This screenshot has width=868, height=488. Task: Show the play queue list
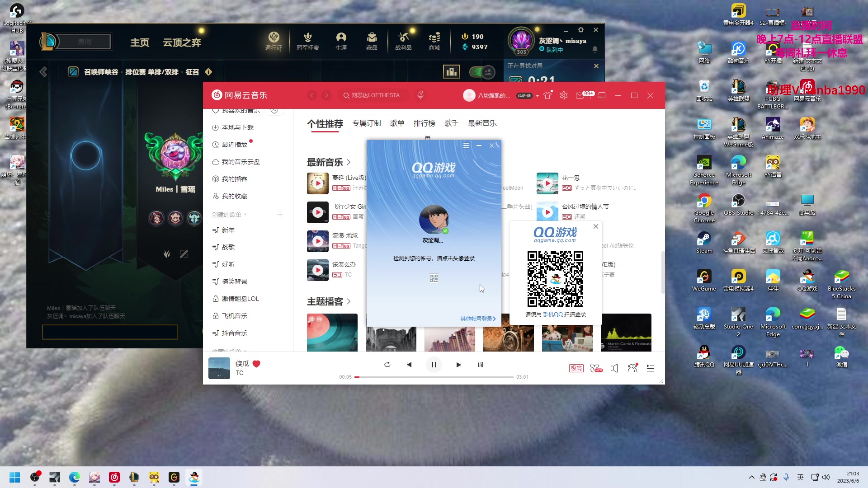651,368
